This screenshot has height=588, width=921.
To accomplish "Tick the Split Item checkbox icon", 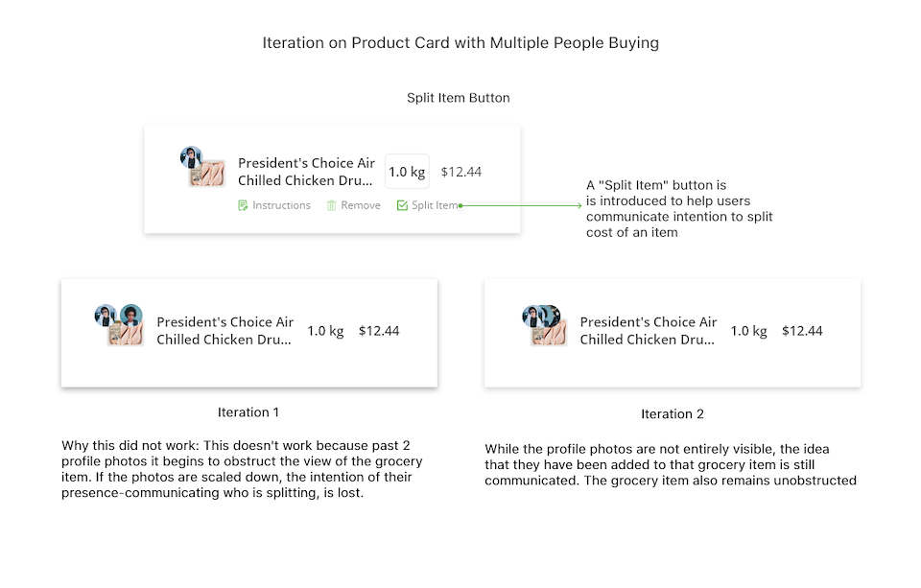I will 402,205.
